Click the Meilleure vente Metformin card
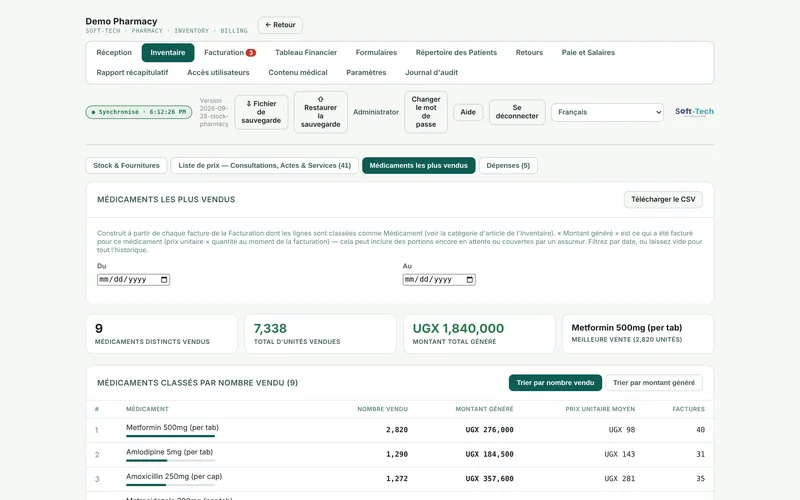The height and width of the screenshot is (500, 800). coord(638,334)
